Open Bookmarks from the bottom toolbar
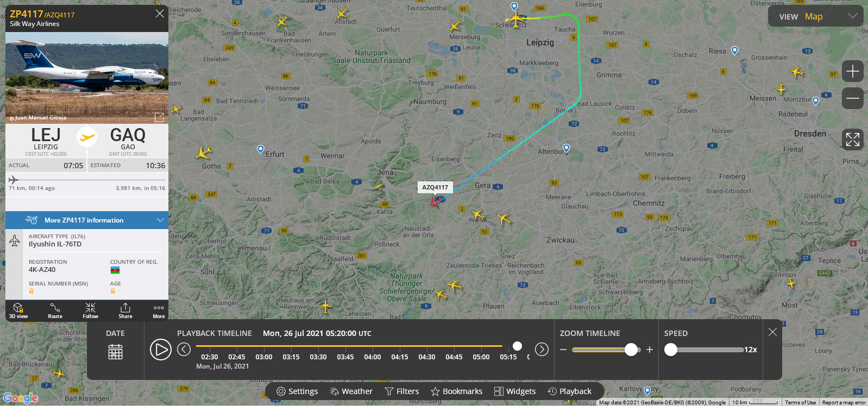Viewport: 868px width, 406px height. (x=456, y=391)
